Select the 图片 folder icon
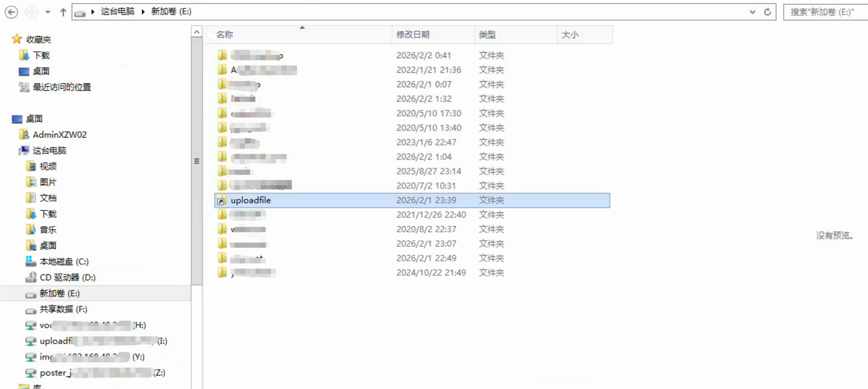868x389 pixels. coord(31,182)
